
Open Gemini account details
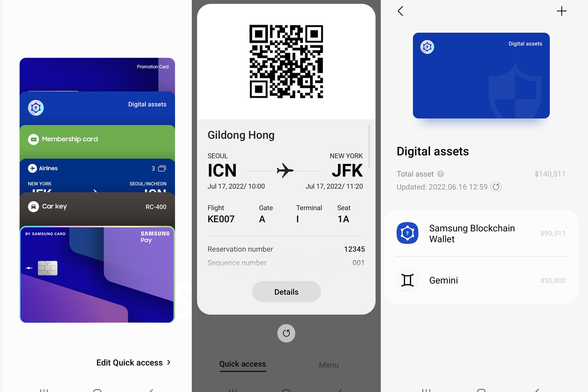coord(481,280)
